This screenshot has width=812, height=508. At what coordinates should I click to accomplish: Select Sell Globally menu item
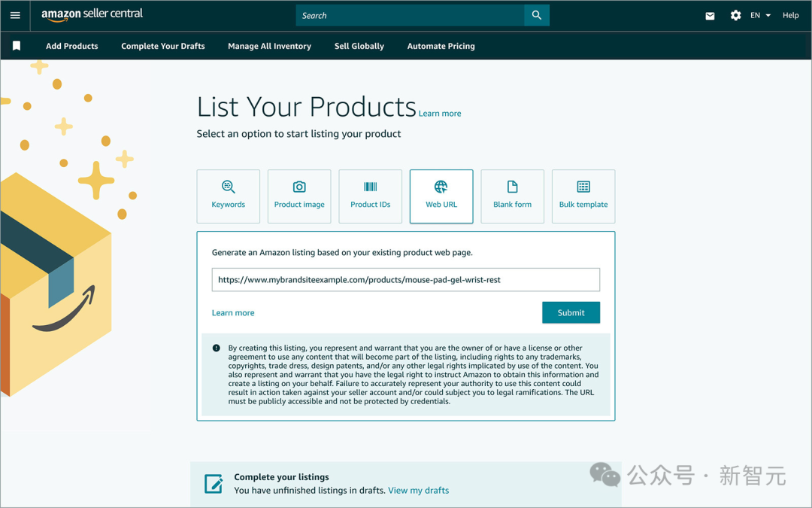click(359, 46)
